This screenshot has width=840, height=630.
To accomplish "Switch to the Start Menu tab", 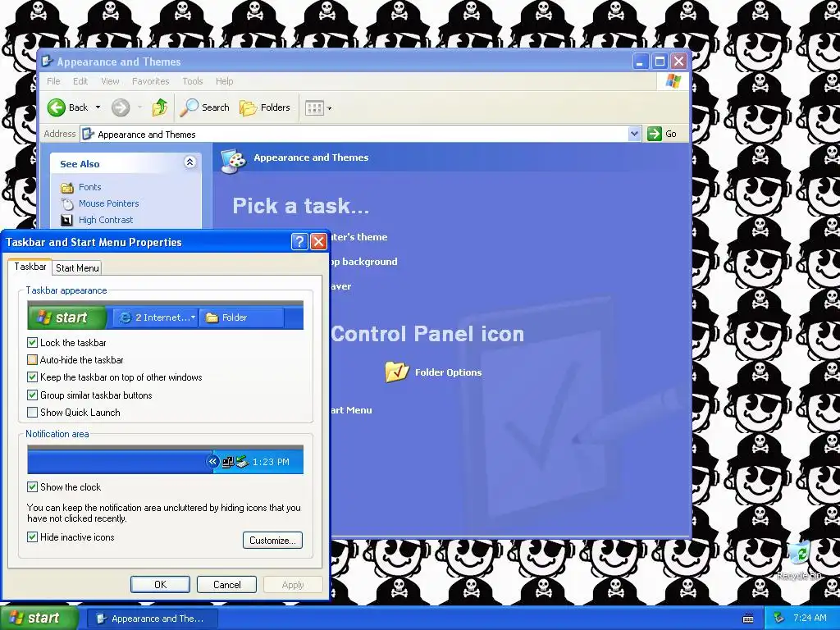I will pos(77,268).
